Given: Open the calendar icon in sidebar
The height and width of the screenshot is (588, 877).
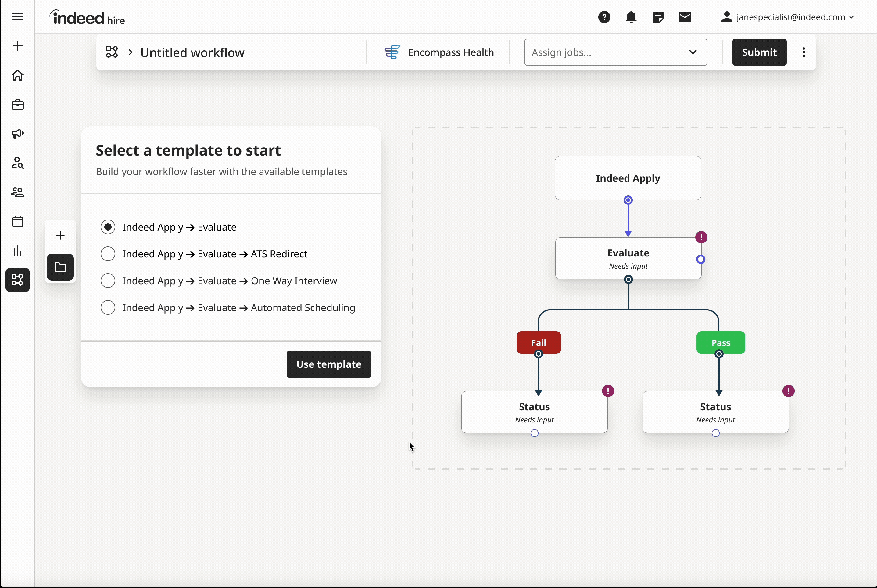Looking at the screenshot, I should 18,221.
